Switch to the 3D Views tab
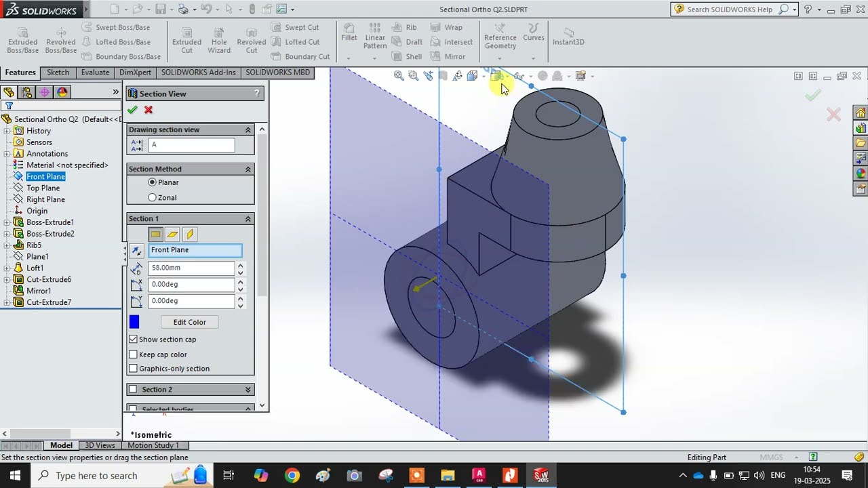The width and height of the screenshot is (868, 488). click(100, 445)
